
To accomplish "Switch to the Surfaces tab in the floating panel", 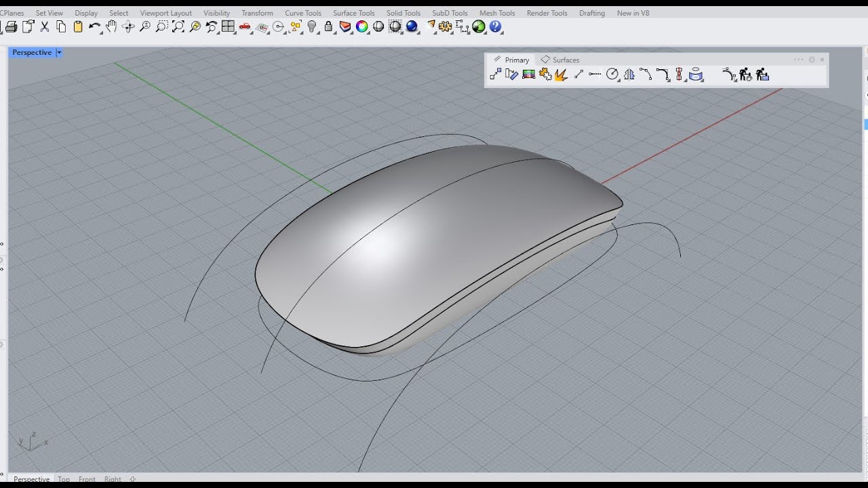I will coord(560,60).
